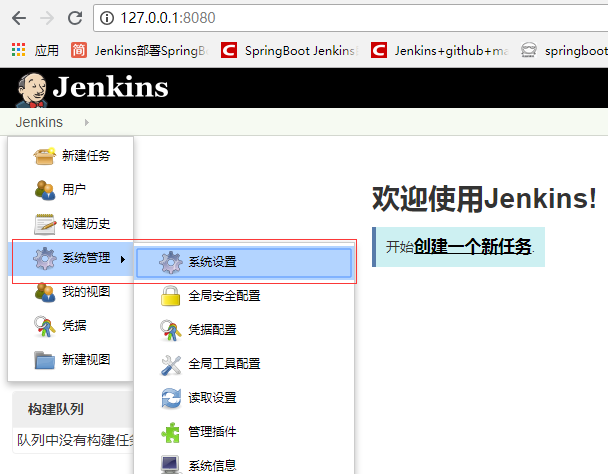Select 系统设置 from the submenu
The height and width of the screenshot is (474, 608).
coord(244,263)
